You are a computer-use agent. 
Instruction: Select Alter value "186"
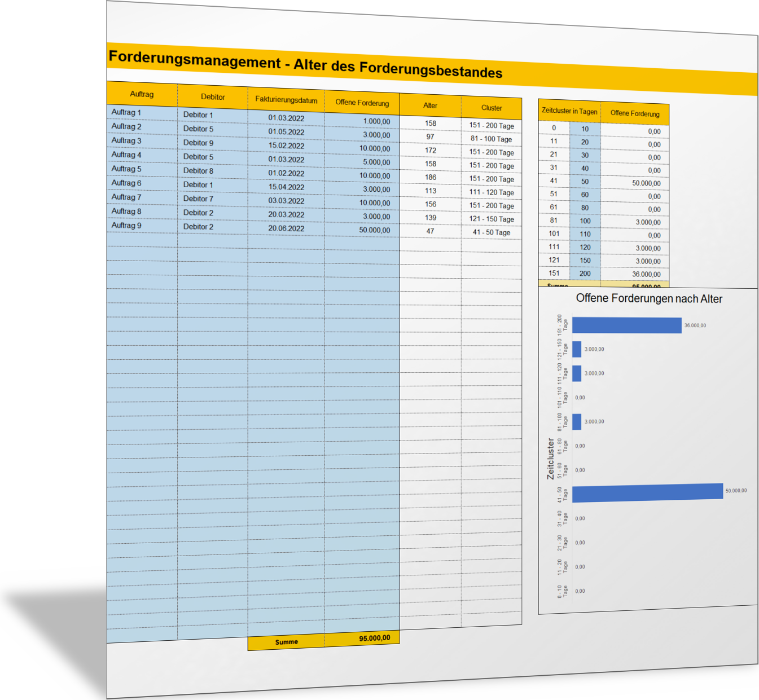point(431,177)
